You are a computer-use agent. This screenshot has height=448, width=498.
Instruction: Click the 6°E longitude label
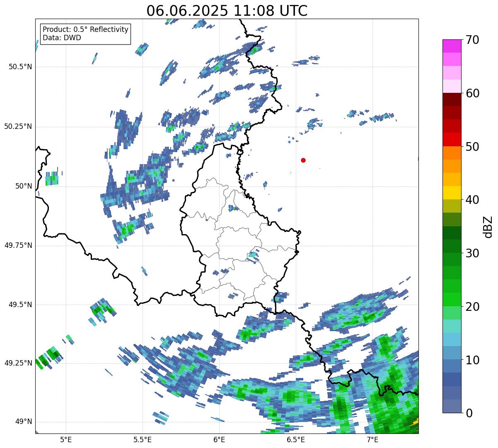(219, 440)
